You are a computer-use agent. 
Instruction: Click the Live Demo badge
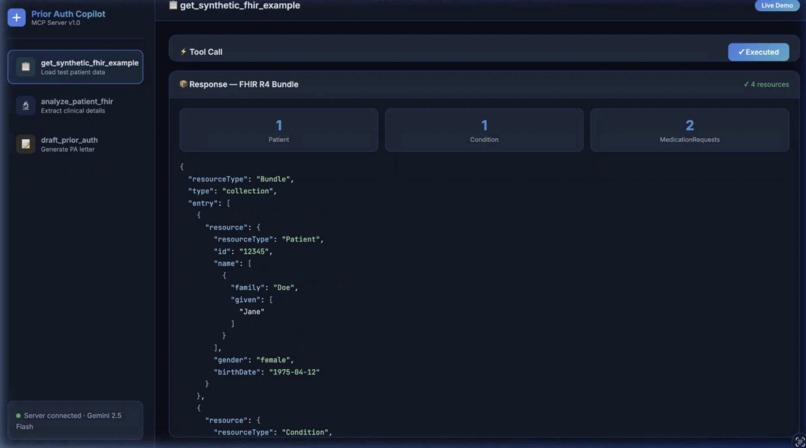click(x=777, y=5)
